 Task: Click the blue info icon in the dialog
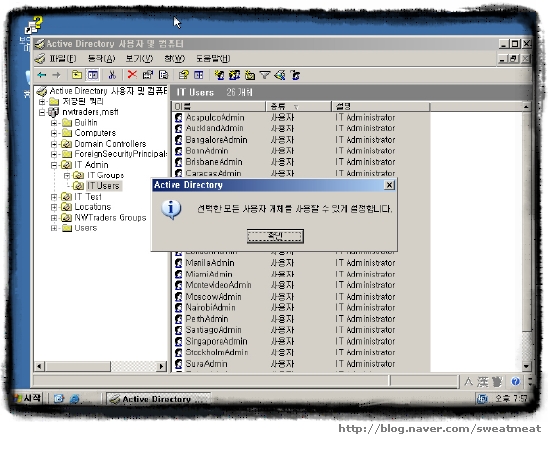tap(171, 209)
